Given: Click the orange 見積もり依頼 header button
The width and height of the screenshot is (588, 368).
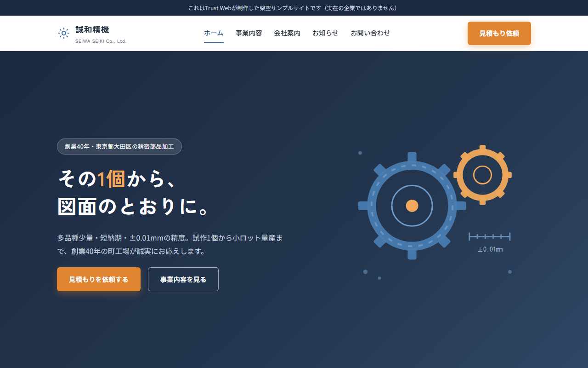Looking at the screenshot, I should pyautogui.click(x=499, y=33).
